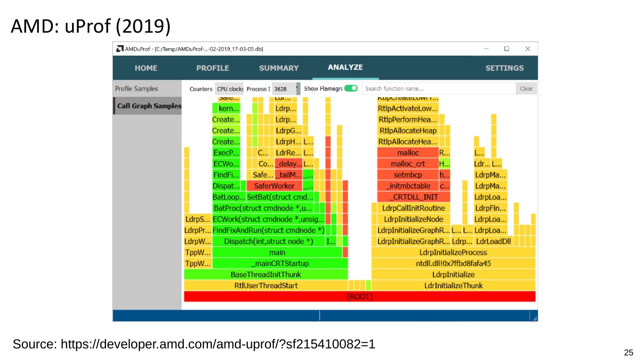
Task: Open the SETTINGS tab
Action: pos(504,68)
